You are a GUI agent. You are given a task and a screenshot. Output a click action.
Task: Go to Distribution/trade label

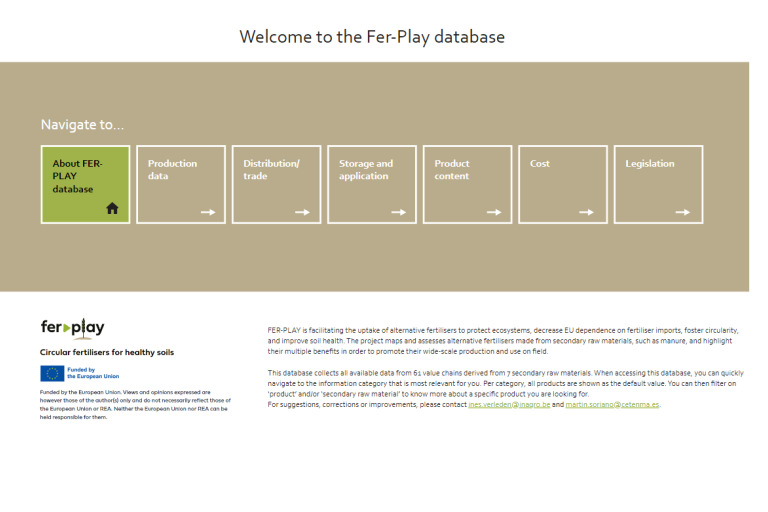[x=271, y=170]
